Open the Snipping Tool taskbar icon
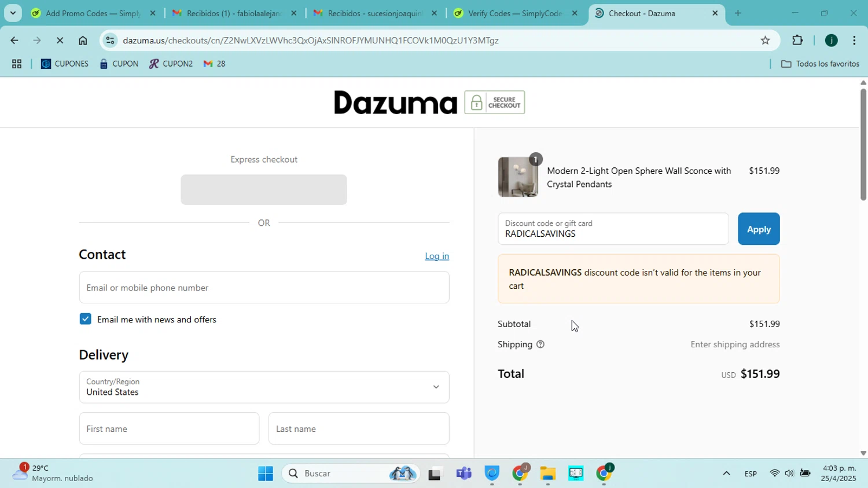 point(576,474)
